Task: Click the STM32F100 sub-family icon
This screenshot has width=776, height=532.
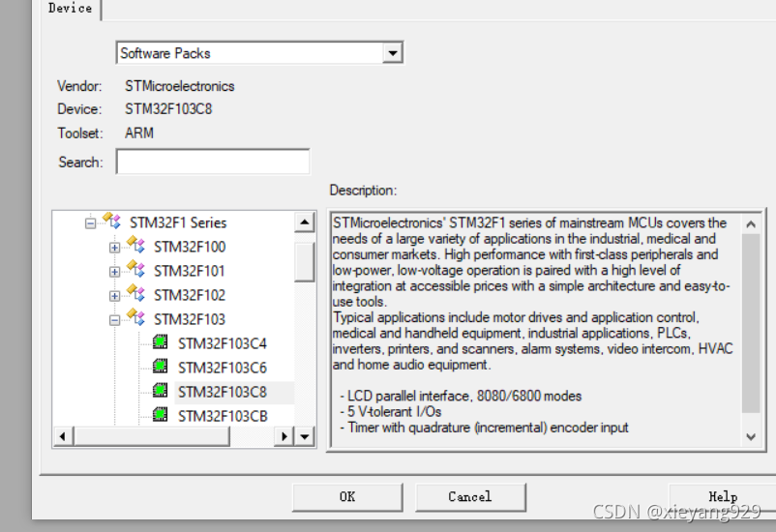Action: [135, 245]
